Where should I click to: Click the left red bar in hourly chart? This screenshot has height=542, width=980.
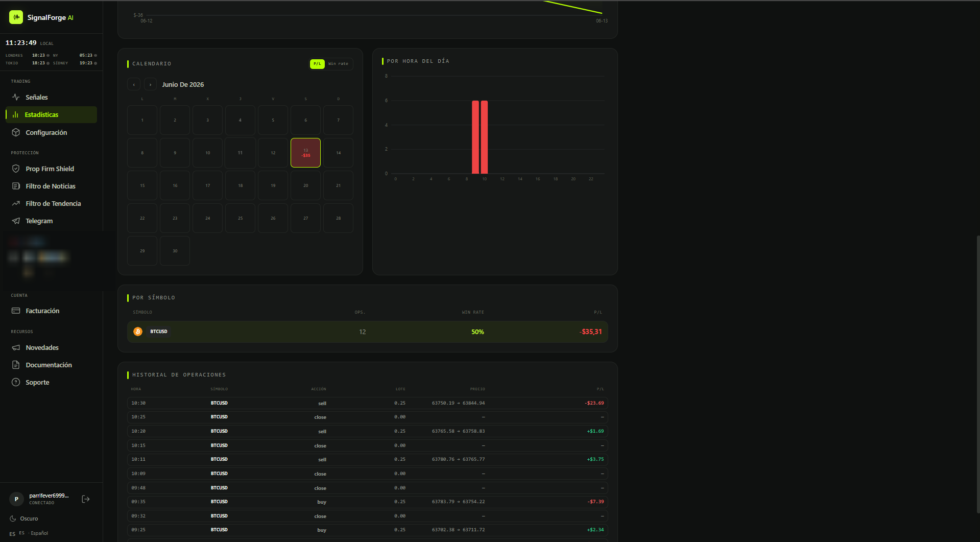click(x=475, y=137)
